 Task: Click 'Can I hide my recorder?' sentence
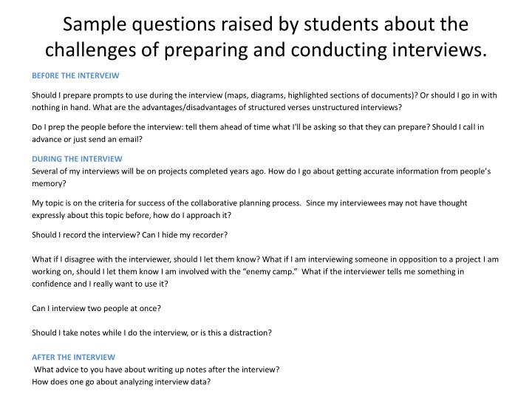click(185, 235)
